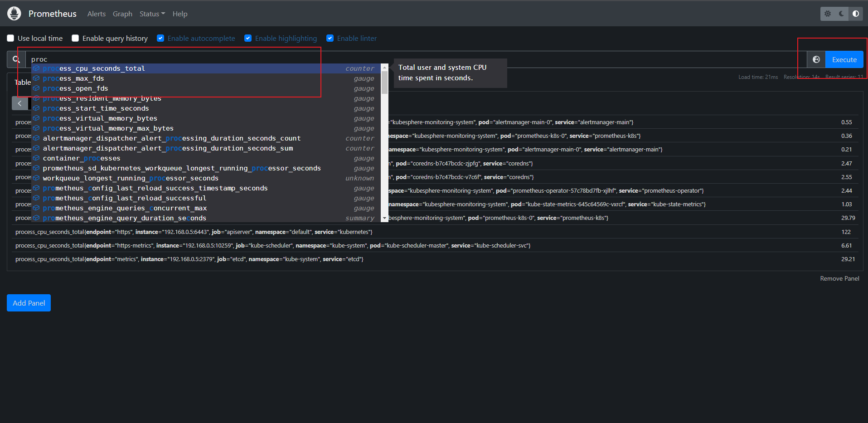Screen dimensions: 868x423
Task: Click cube icon beside process_max_fds
Action: pyautogui.click(x=36, y=78)
